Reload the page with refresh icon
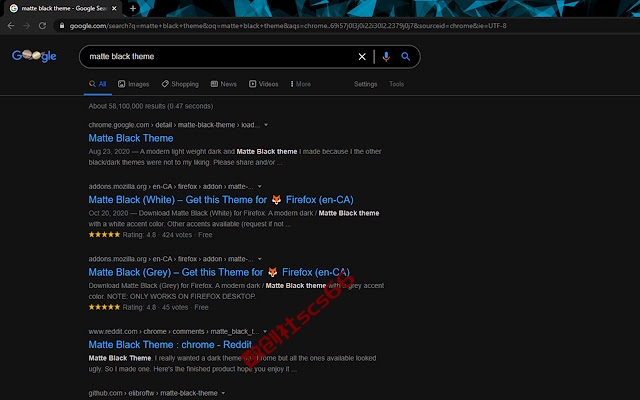 click(x=42, y=26)
